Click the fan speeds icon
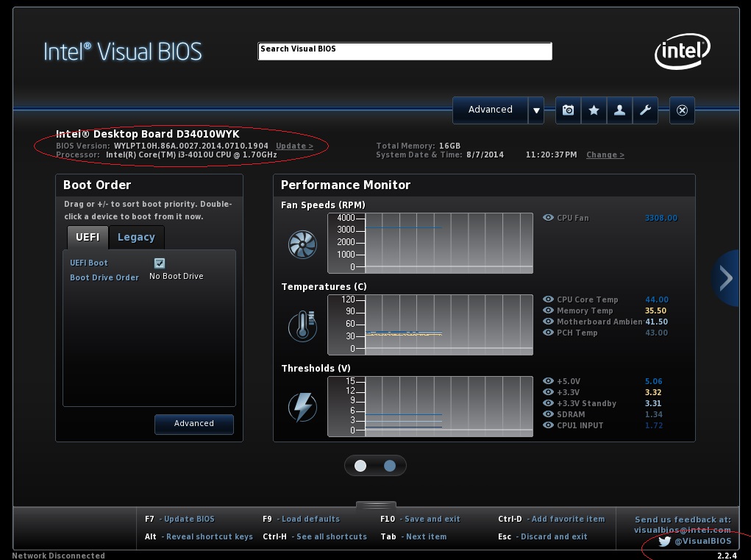Image resolution: width=751 pixels, height=560 pixels. coord(302,244)
